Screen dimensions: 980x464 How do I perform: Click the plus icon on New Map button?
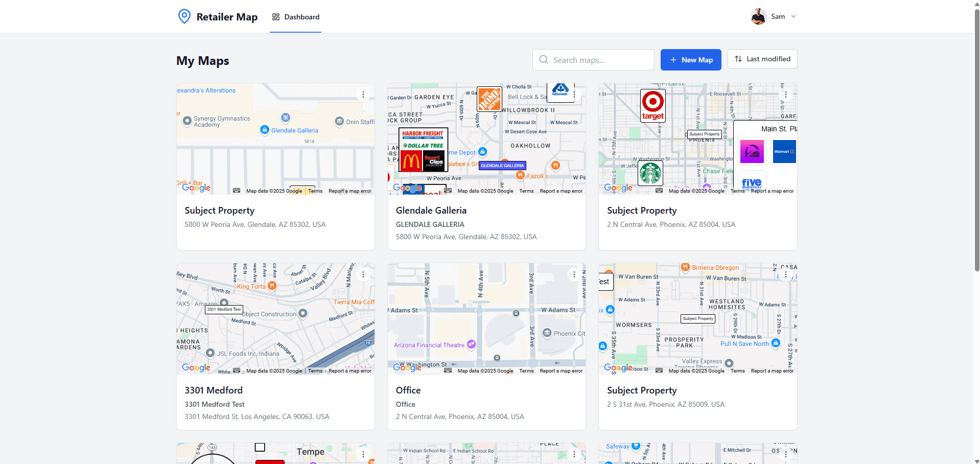tap(674, 60)
